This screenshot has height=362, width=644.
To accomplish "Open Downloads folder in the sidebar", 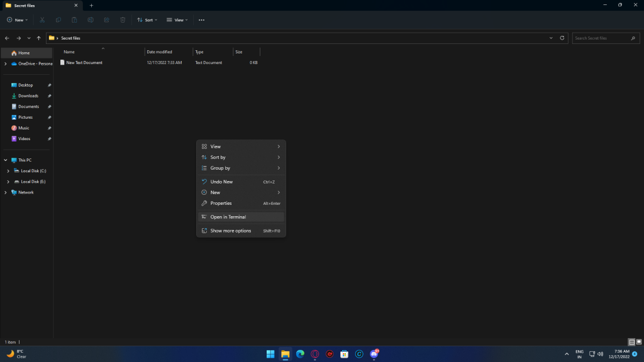I will [28, 96].
